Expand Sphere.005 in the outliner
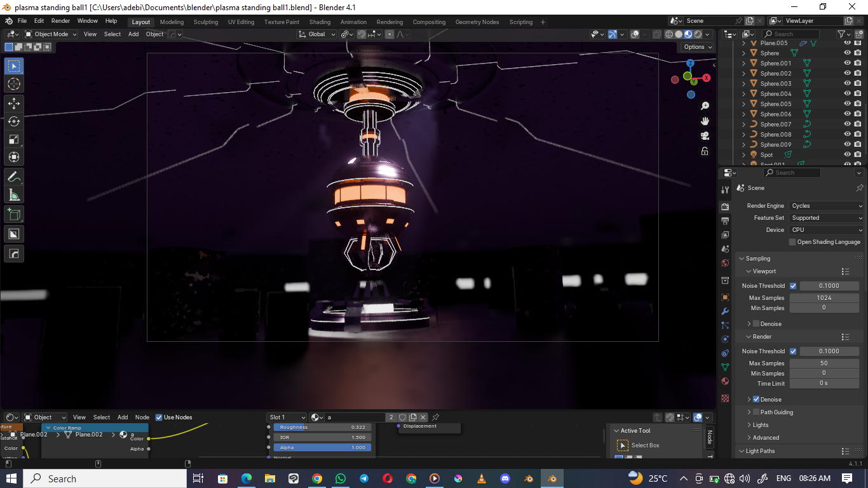Image resolution: width=868 pixels, height=488 pixels. (x=744, y=104)
